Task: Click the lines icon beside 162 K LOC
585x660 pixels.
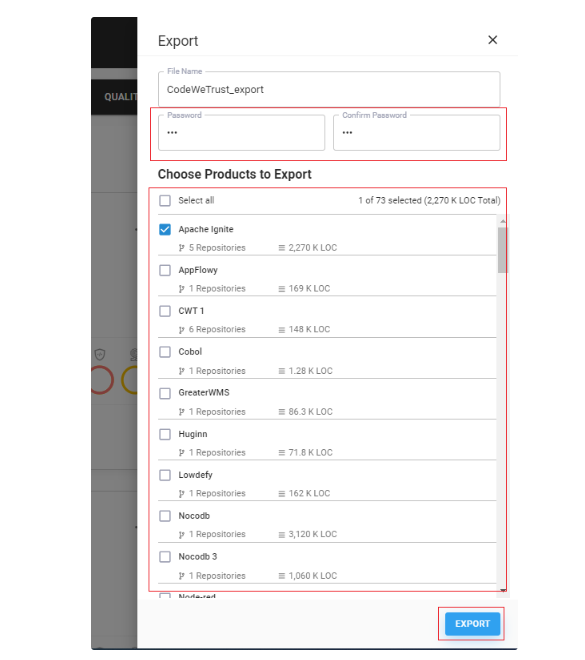Action: [x=282, y=493]
